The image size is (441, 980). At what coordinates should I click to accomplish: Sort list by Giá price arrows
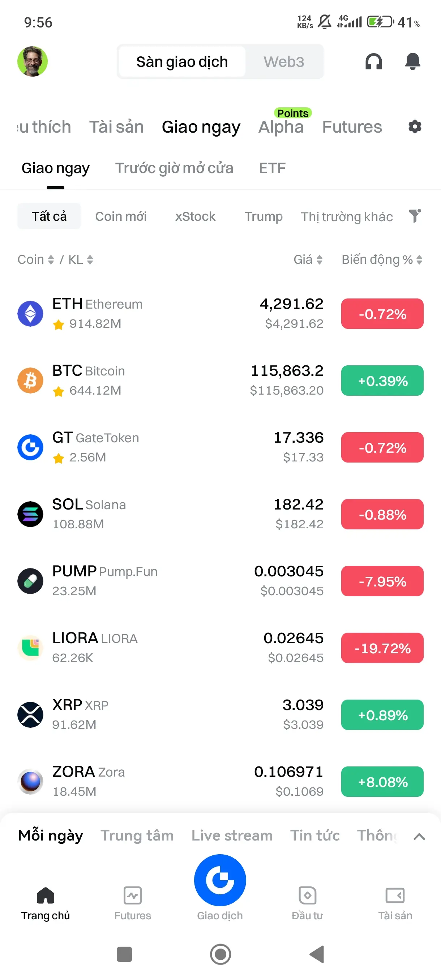320,260
